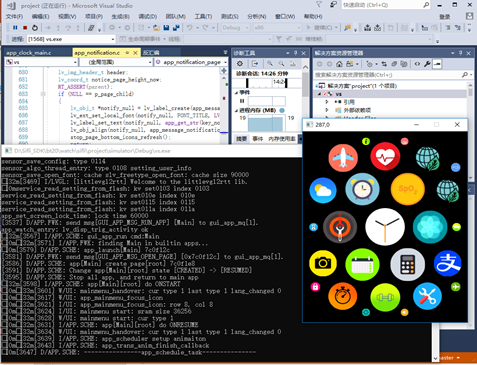Toggle auto-hide pin on diagnostic tools panel
This screenshot has height=365, width=477.
(x=295, y=53)
